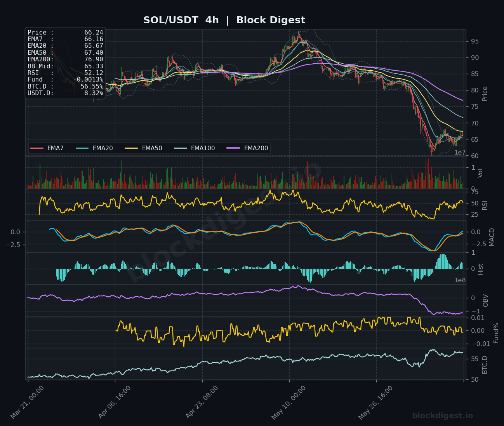Click the Vol panel axis label
Viewport: 504px width, 426px height.
pyautogui.click(x=480, y=173)
